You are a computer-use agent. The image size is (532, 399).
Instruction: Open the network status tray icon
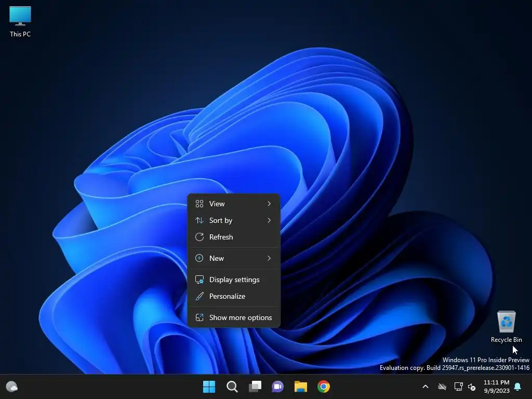point(458,387)
